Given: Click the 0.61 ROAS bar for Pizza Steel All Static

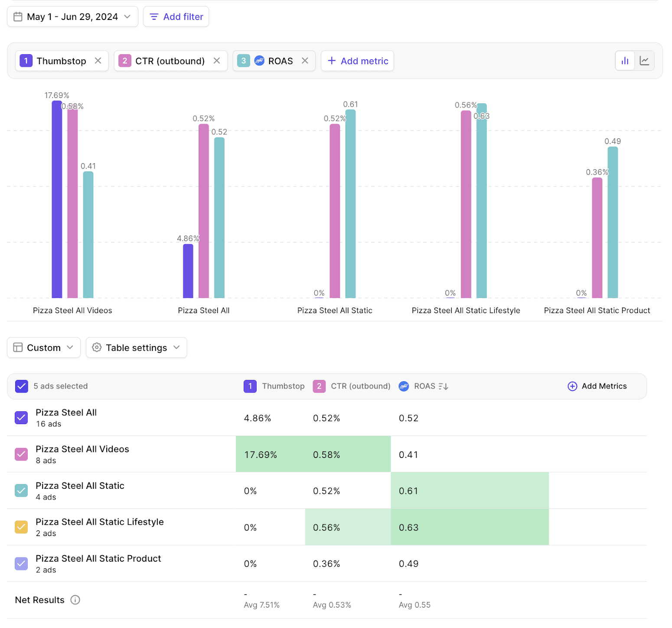Looking at the screenshot, I should click(x=350, y=204).
